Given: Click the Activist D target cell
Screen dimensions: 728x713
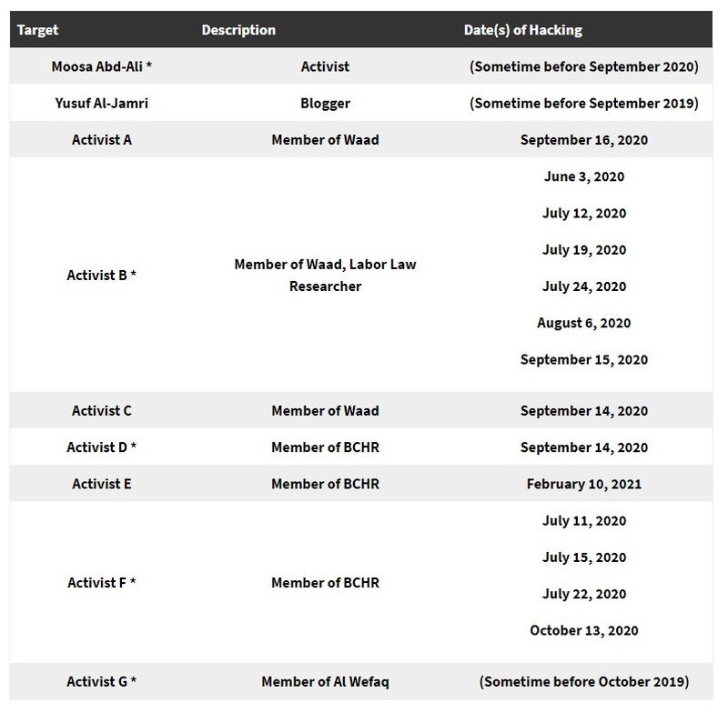Looking at the screenshot, I should pyautogui.click(x=102, y=447).
